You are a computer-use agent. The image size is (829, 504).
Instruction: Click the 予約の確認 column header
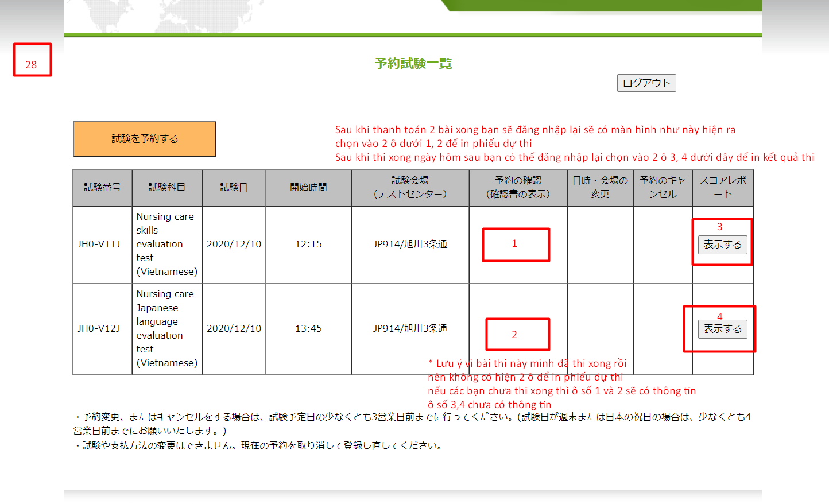coord(518,188)
